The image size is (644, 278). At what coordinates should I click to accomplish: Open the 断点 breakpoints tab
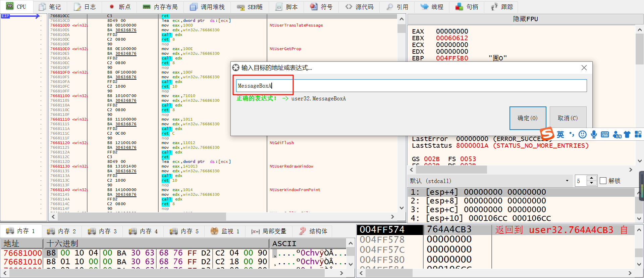point(119,7)
